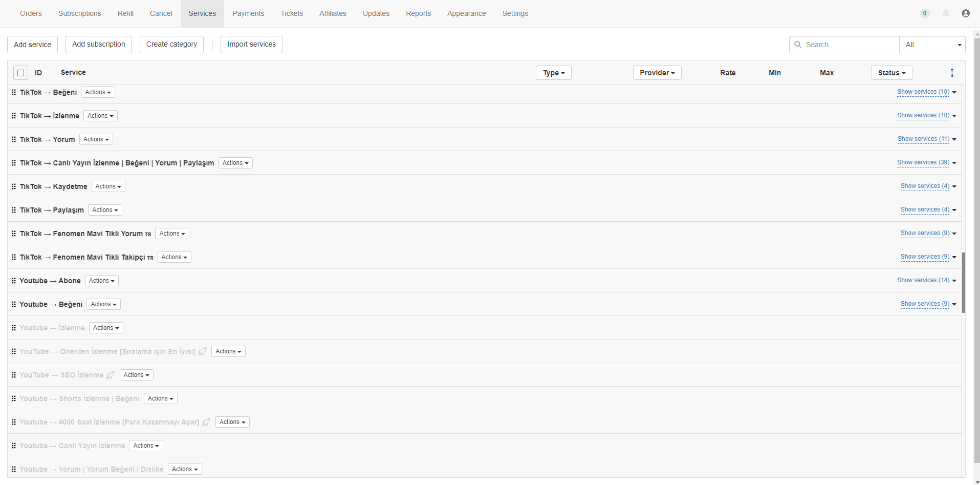
Task: Click the Import services button
Action: tap(251, 45)
